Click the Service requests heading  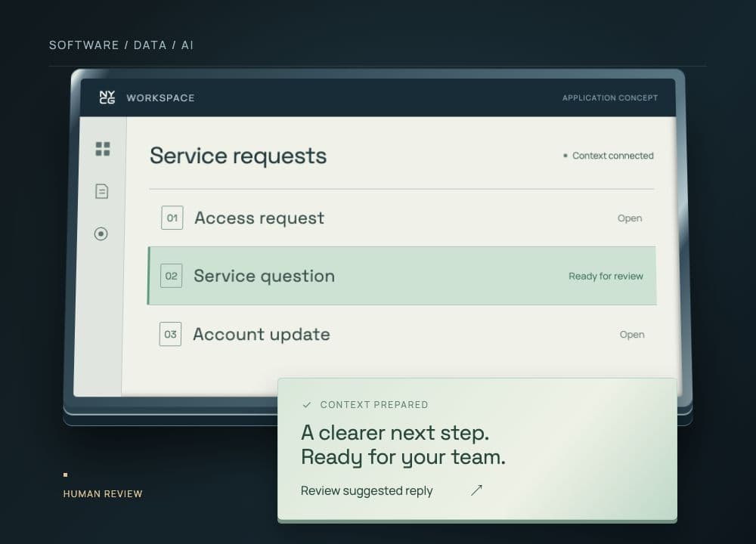(238, 156)
